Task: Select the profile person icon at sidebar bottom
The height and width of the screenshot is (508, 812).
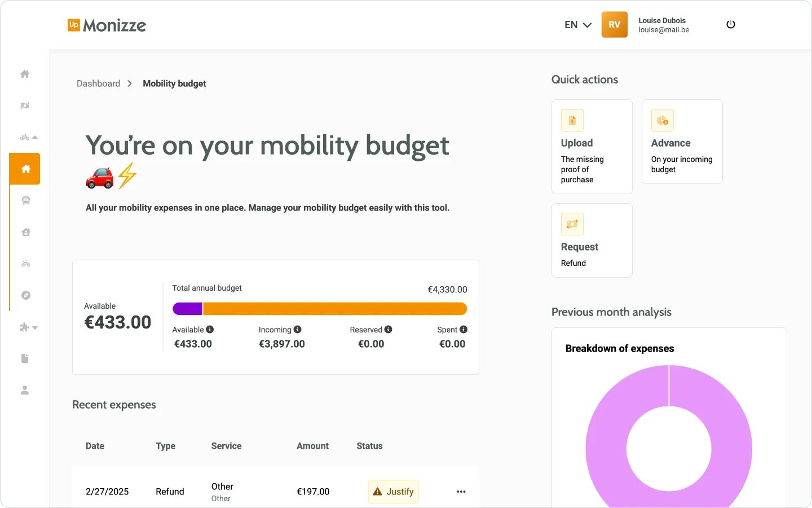Action: (x=25, y=389)
